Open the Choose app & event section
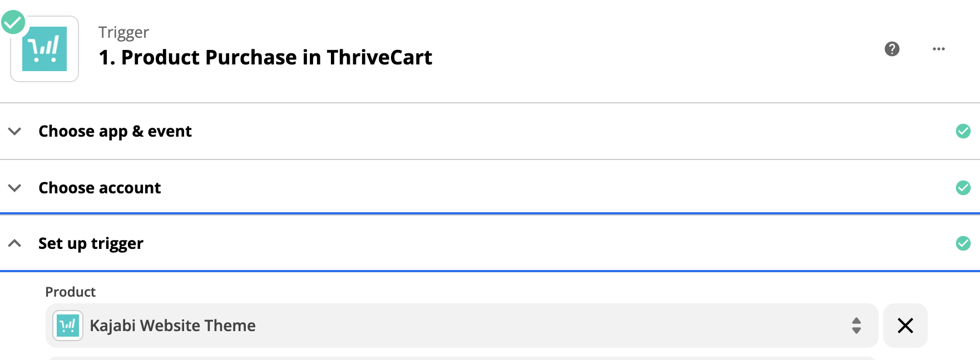This screenshot has height=360, width=980. coord(115,131)
